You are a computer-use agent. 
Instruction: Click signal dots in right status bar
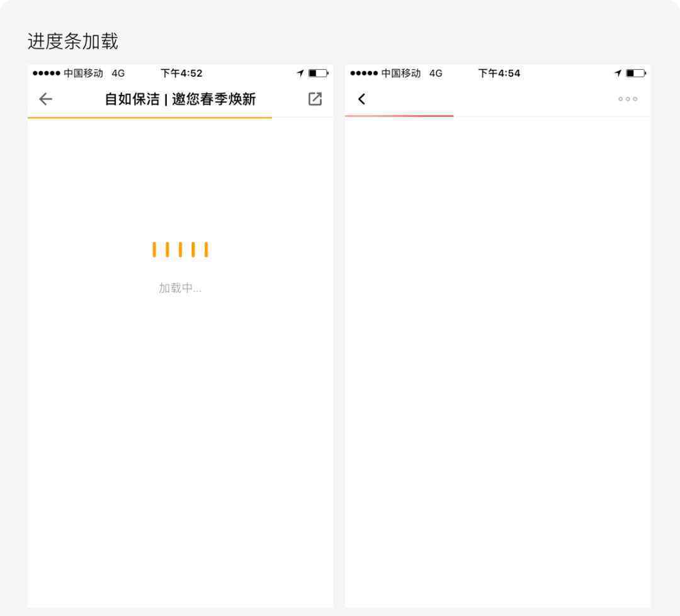(364, 73)
